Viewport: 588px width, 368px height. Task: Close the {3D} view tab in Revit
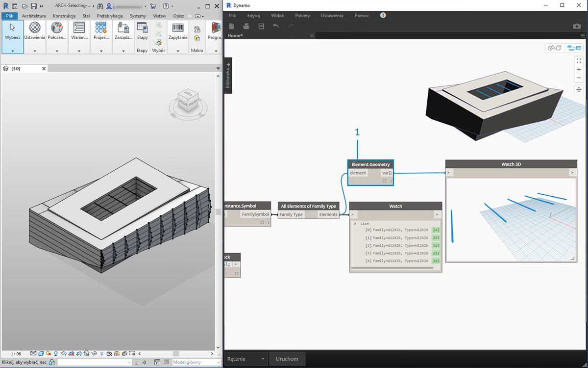coord(44,69)
